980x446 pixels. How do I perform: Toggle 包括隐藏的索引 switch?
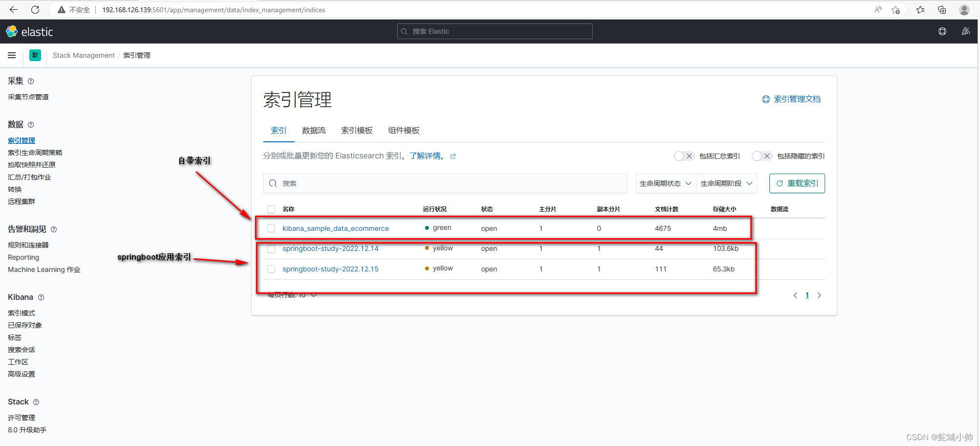click(x=762, y=156)
